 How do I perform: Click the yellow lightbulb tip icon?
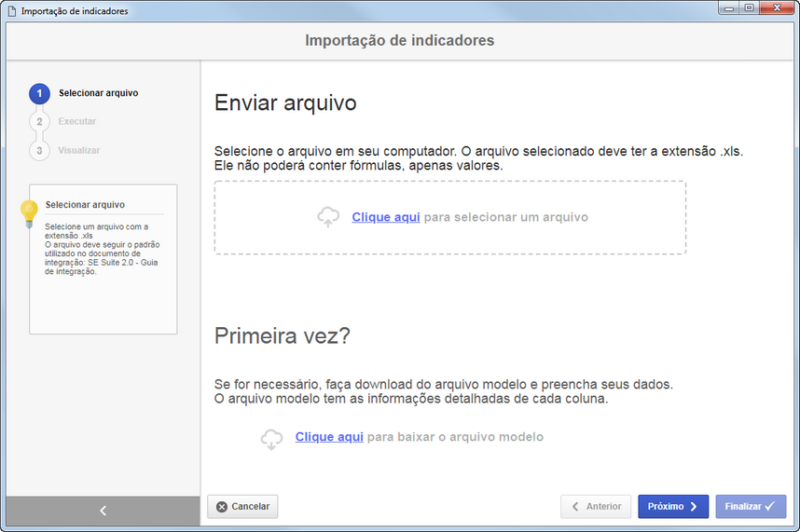[x=29, y=213]
